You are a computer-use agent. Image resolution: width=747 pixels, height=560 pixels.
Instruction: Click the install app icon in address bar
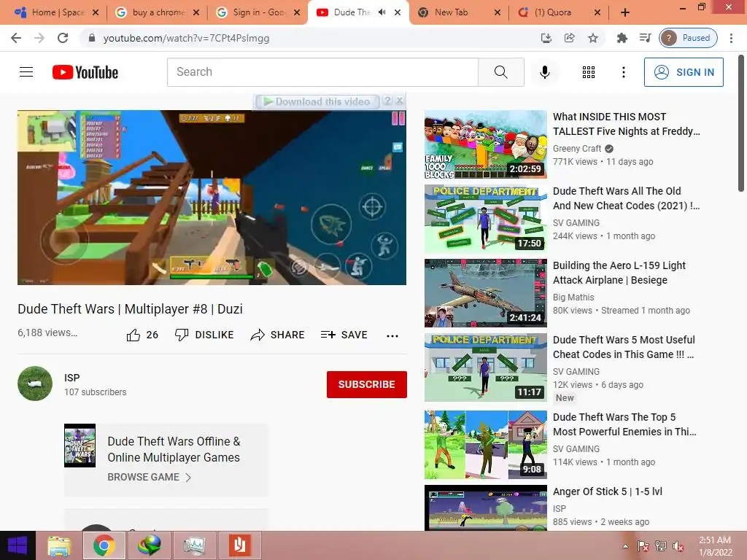[546, 38]
